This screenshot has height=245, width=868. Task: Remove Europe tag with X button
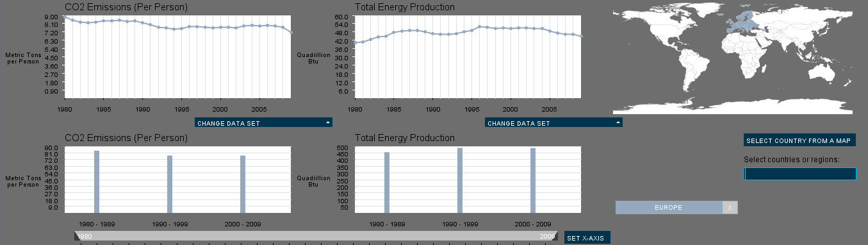(730, 207)
